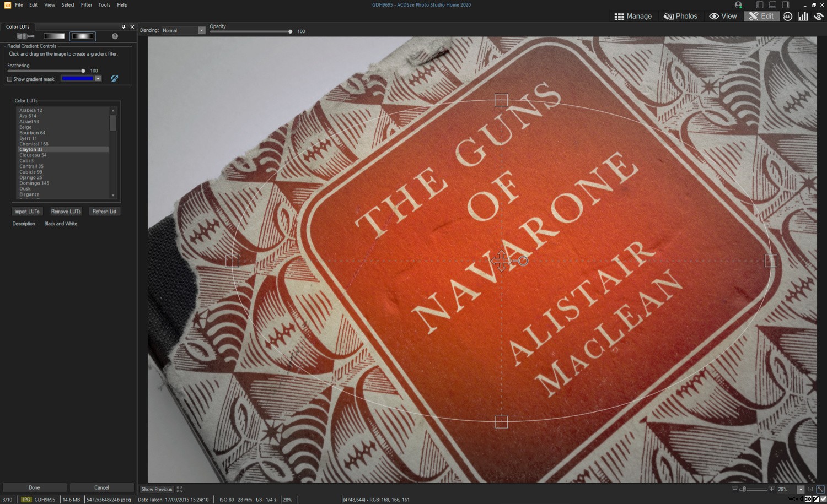
Task: Select the Brush tool in Color LUTs
Action: [x=25, y=36]
